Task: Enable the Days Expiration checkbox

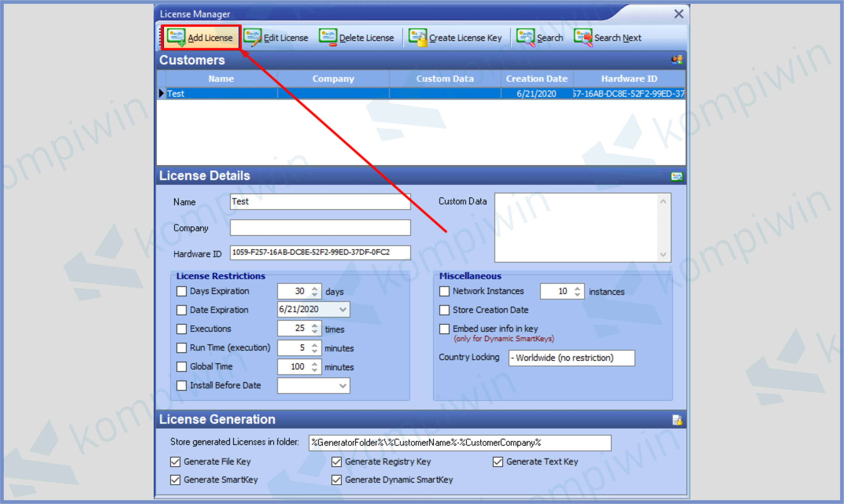Action: coord(182,291)
